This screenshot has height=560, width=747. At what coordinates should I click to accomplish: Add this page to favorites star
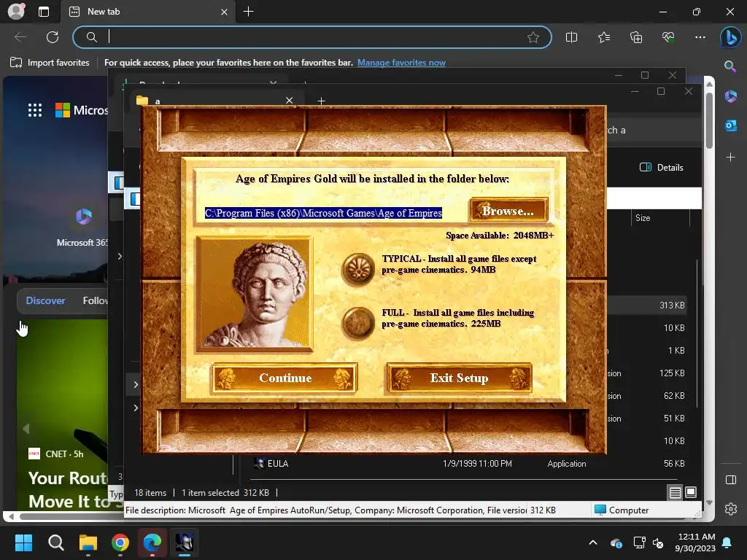point(533,37)
